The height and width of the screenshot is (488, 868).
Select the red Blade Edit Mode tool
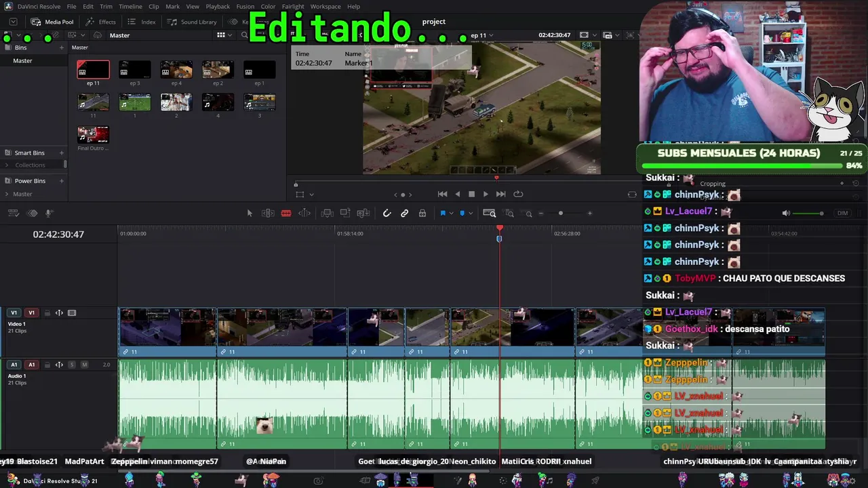[286, 213]
